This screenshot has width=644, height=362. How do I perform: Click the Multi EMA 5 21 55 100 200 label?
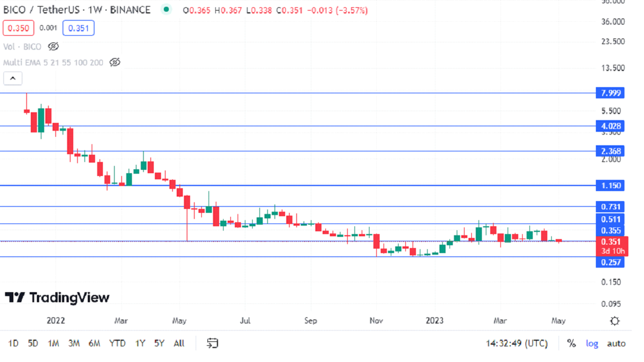click(53, 63)
